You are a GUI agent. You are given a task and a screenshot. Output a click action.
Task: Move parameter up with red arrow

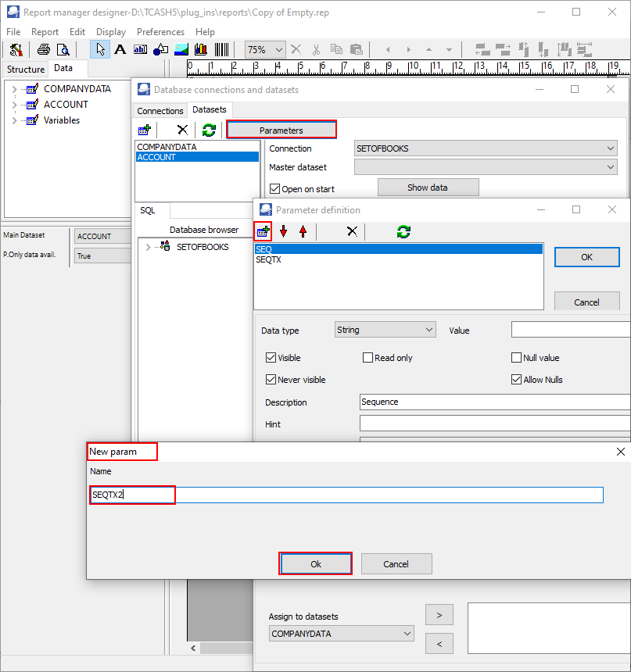pos(303,231)
